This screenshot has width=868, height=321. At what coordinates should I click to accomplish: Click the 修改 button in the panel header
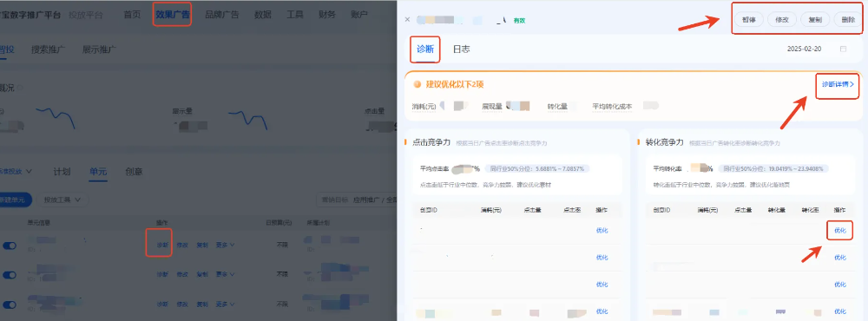[x=782, y=19]
